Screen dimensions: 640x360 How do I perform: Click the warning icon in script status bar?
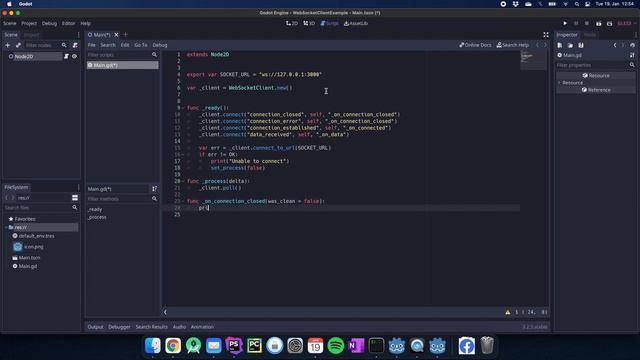[x=508, y=312]
